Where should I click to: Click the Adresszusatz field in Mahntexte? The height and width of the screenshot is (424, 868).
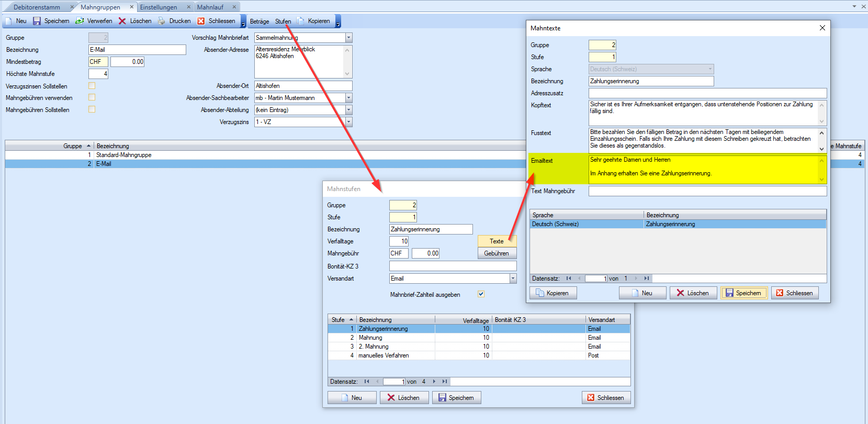pyautogui.click(x=707, y=93)
